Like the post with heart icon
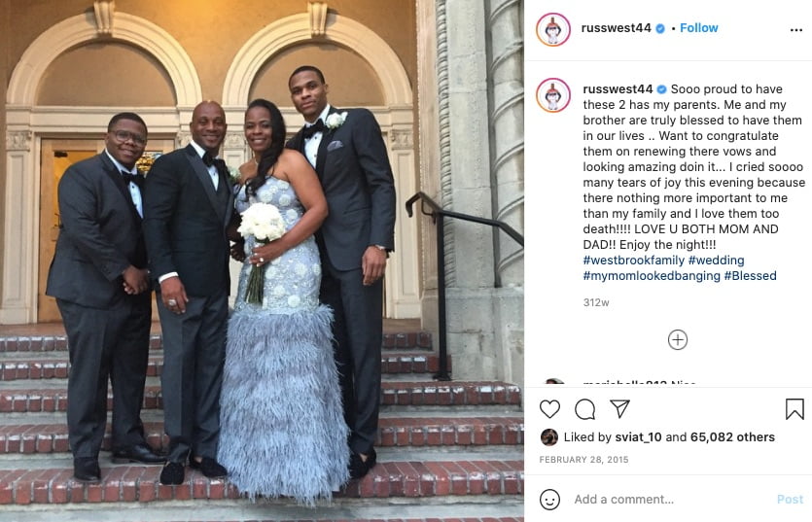 [x=549, y=409]
